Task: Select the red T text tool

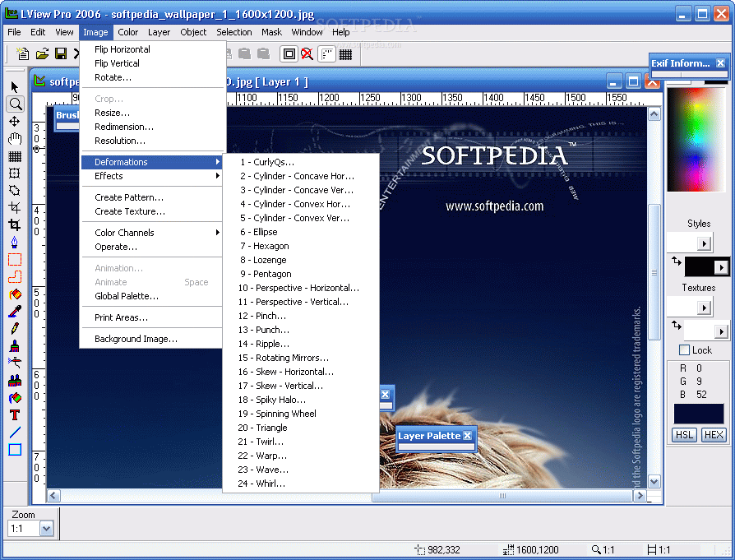Action: [15, 415]
